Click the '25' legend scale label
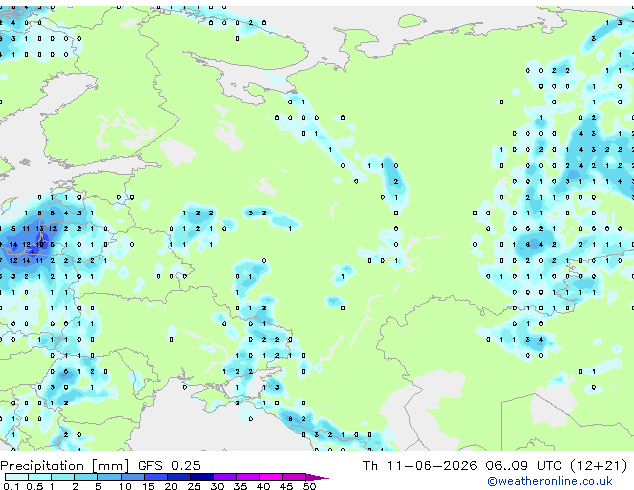The width and height of the screenshot is (634, 490). click(x=194, y=486)
